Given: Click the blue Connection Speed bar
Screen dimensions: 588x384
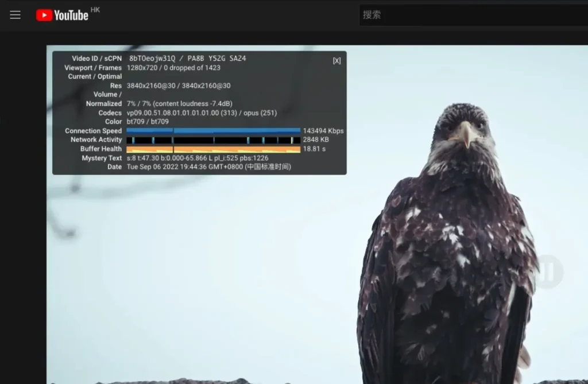Looking at the screenshot, I should click(x=214, y=130).
